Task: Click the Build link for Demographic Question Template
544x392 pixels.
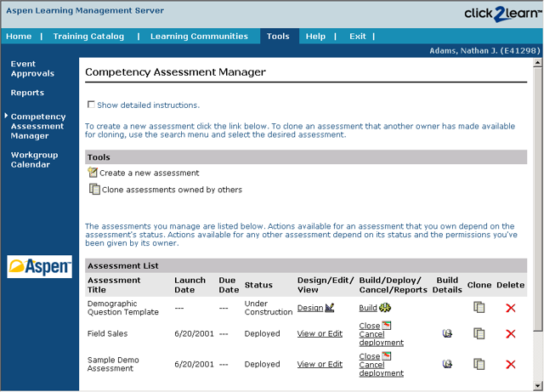Action: pos(368,308)
